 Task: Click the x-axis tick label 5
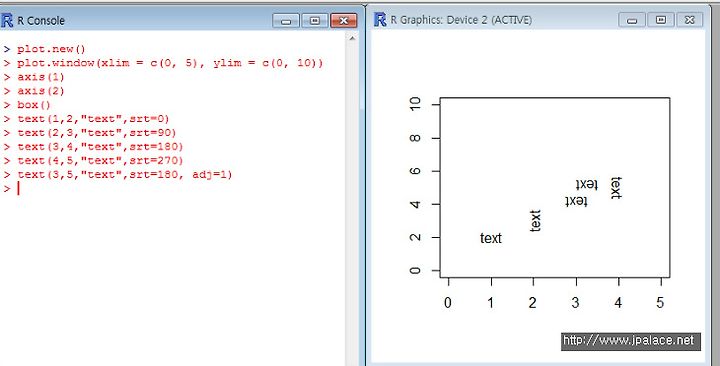pos(660,303)
